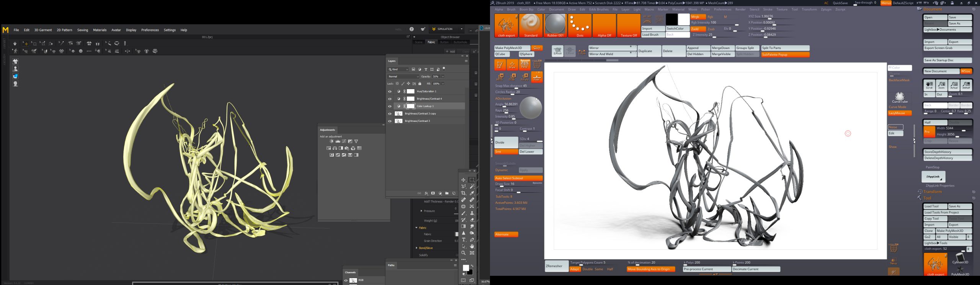The image size is (980, 285).
Task: Toggle visibility of Color Lookup 1 layer
Action: click(390, 106)
